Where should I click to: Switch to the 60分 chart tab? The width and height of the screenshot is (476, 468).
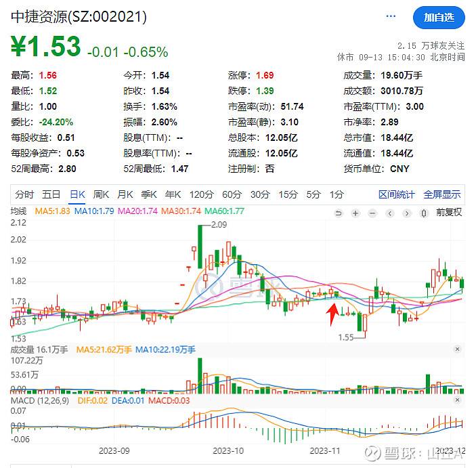point(232,194)
